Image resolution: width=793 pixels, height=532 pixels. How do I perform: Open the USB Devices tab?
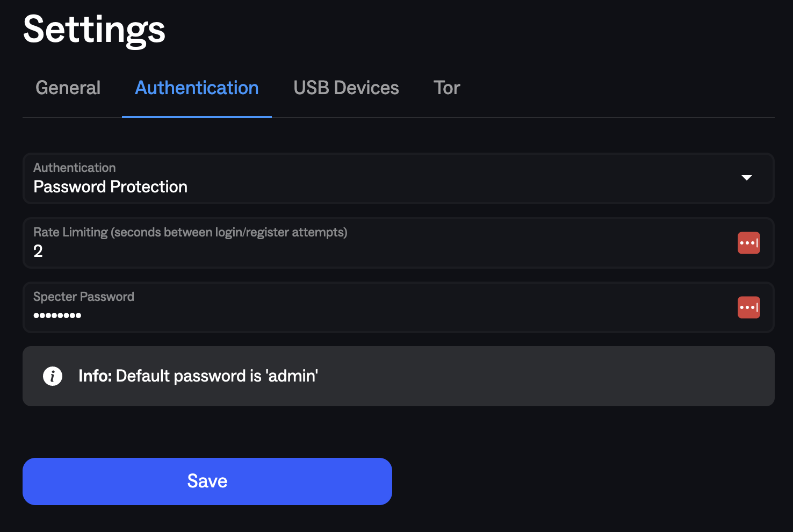point(345,88)
